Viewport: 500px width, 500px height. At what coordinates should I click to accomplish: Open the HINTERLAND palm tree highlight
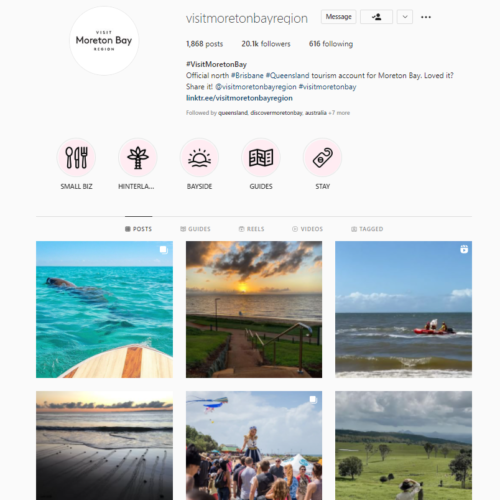[138, 158]
